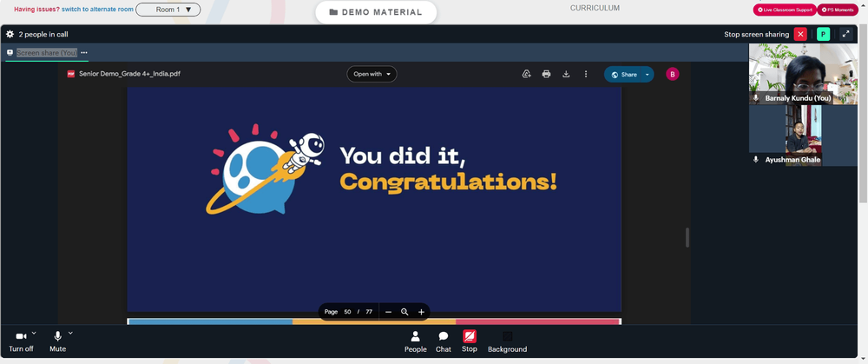The height and width of the screenshot is (364, 868).
Task: Open Live Classroom Support
Action: point(785,10)
